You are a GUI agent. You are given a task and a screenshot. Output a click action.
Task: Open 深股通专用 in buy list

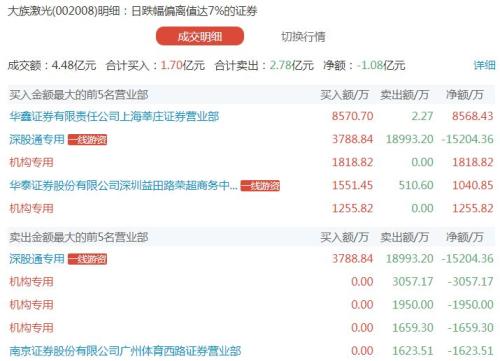(37, 139)
